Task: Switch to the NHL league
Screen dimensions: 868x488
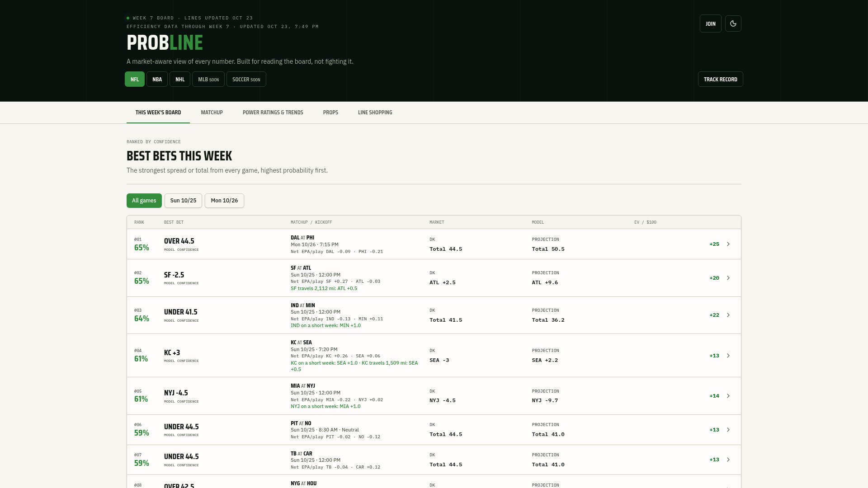Action: (x=180, y=79)
